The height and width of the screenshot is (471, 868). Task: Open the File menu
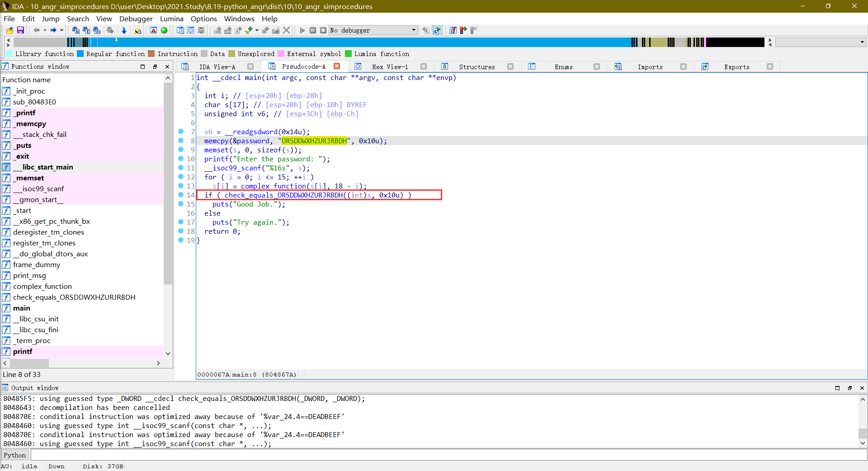(x=9, y=19)
